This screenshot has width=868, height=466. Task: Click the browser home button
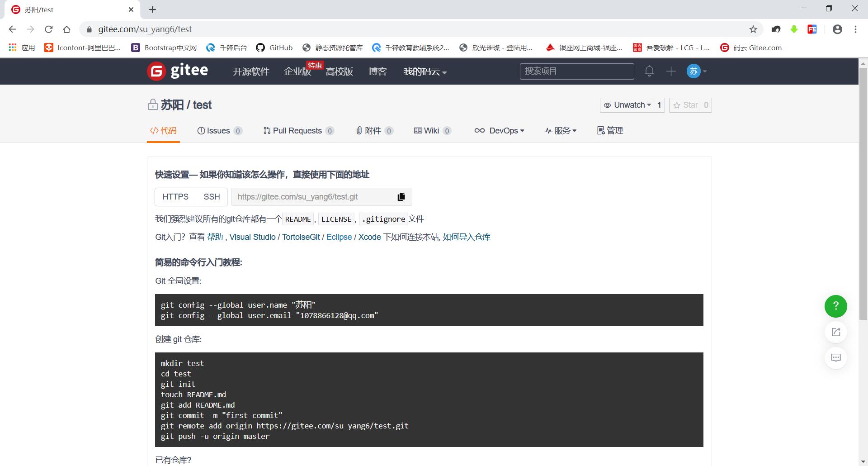point(67,29)
